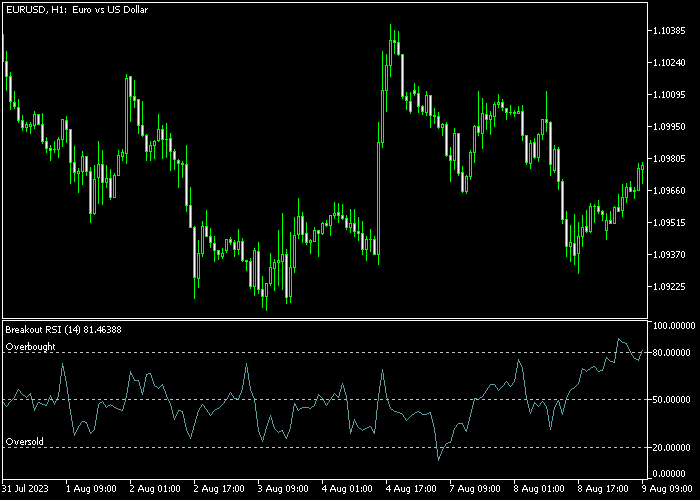Select the 1.10385 price scale value

(669, 31)
